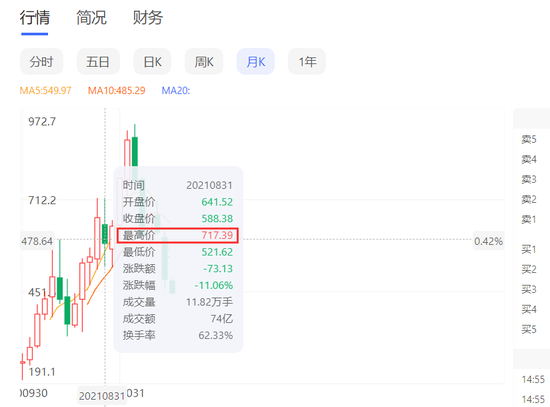Open the 简况 tab
550x407 pixels.
coord(91,18)
